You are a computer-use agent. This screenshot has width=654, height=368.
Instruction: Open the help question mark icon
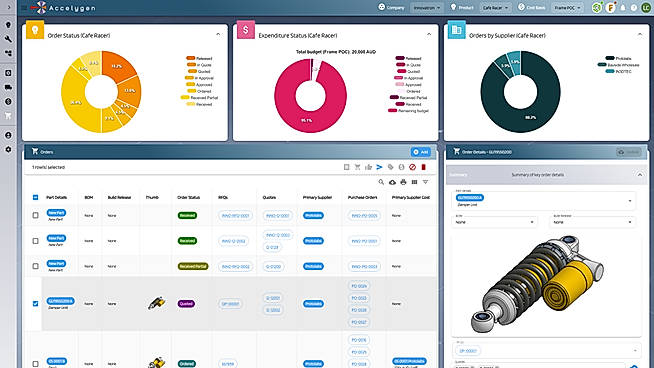(634, 8)
